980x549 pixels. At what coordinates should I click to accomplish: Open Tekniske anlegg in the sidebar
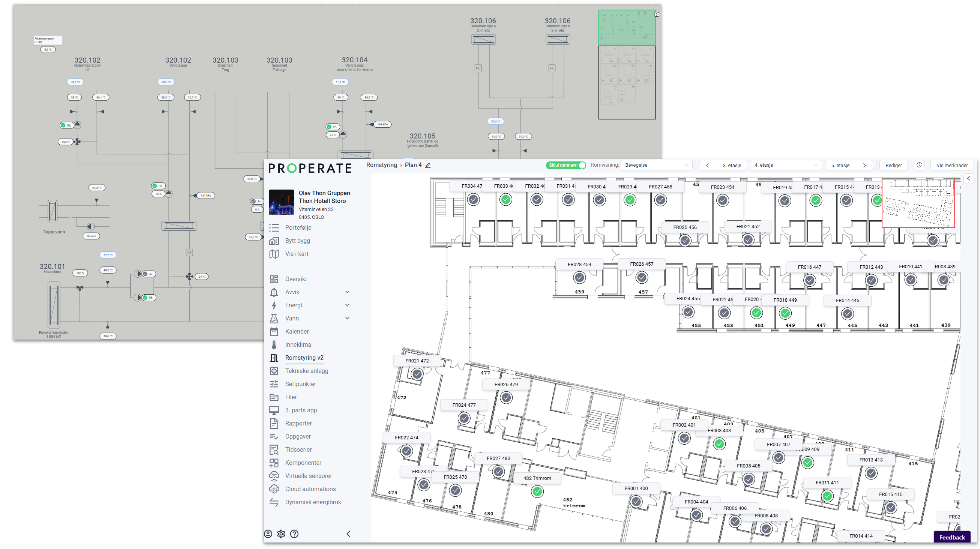pos(306,371)
